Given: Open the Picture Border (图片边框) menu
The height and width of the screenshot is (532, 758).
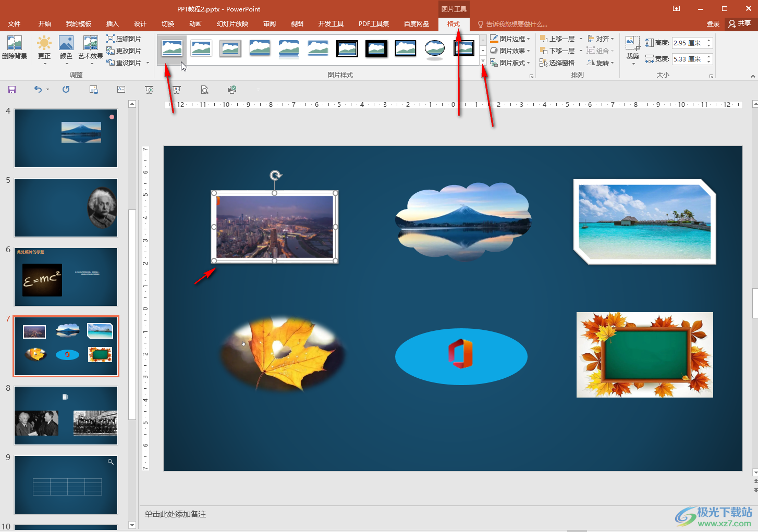Looking at the screenshot, I should pyautogui.click(x=510, y=39).
